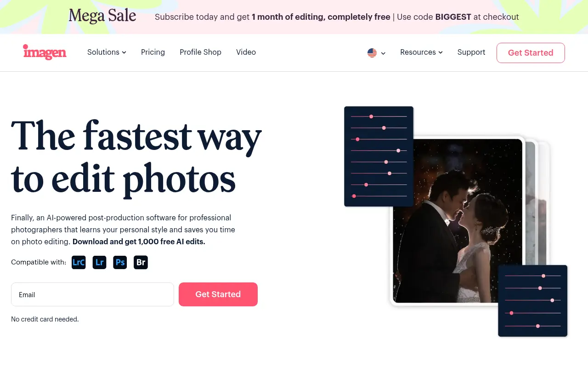Viewport: 588px width, 368px height.
Task: Click the US flag language icon
Action: [372, 53]
